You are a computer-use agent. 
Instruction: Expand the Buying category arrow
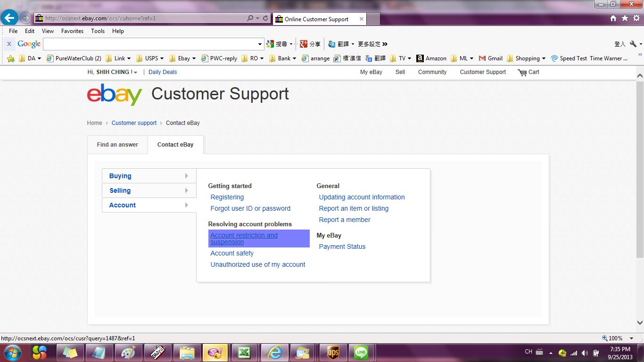(187, 176)
